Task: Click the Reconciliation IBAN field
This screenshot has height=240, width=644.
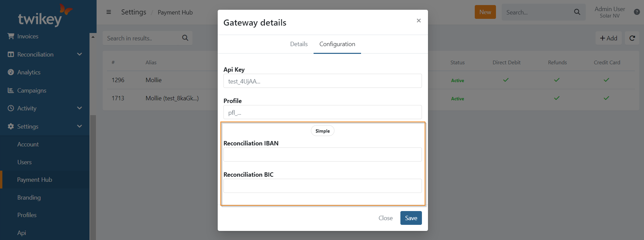Action: 322,155
